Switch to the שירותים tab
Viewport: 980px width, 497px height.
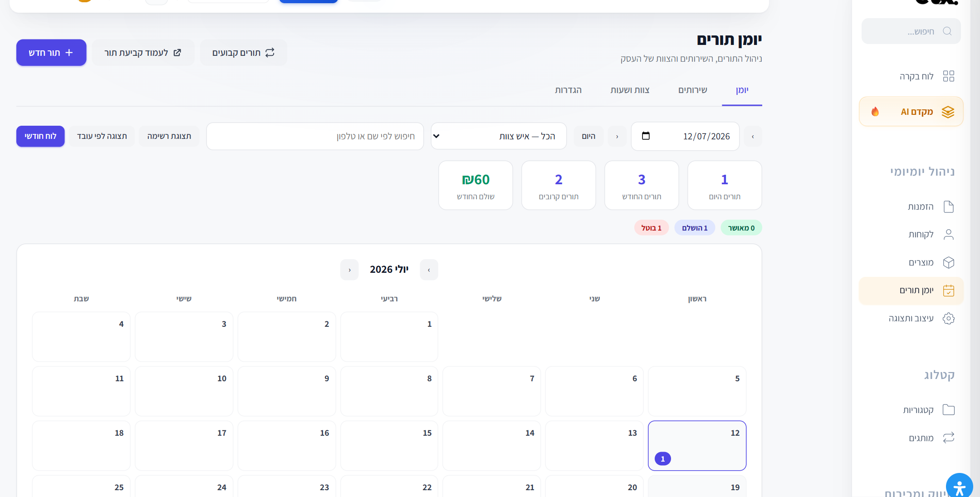tap(692, 90)
